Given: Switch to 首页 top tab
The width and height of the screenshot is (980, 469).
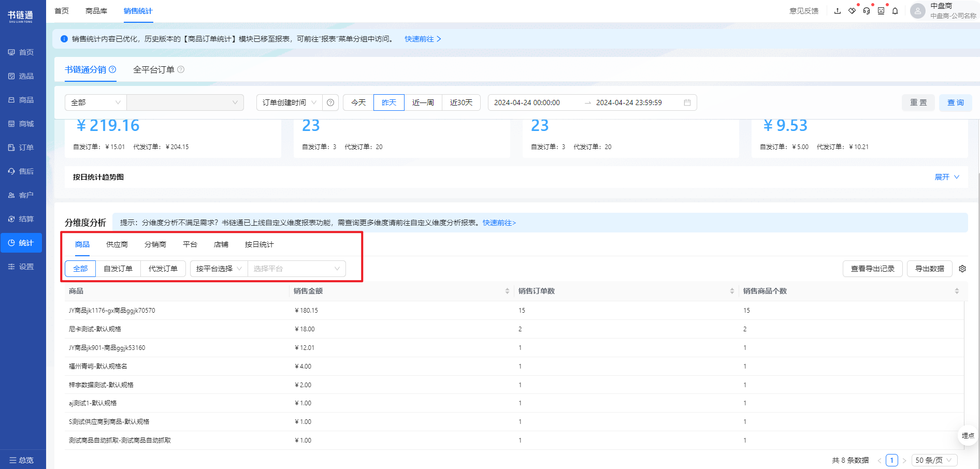Looking at the screenshot, I should tap(62, 11).
